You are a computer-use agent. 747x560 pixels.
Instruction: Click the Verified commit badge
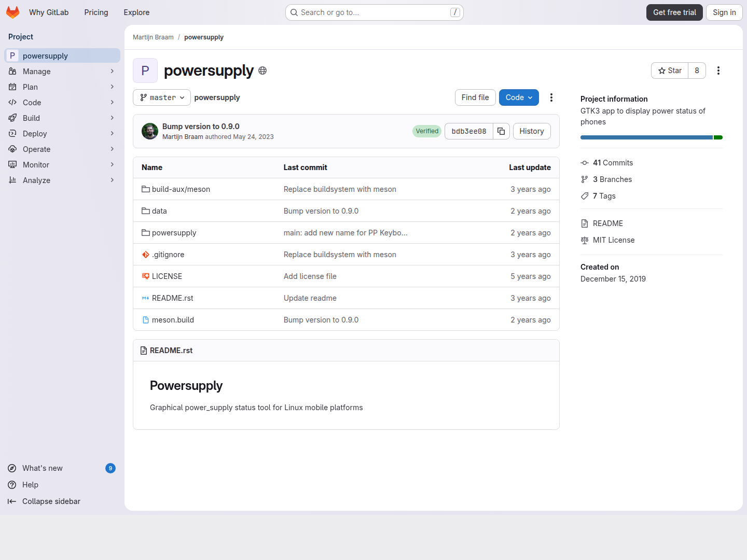[x=427, y=131]
